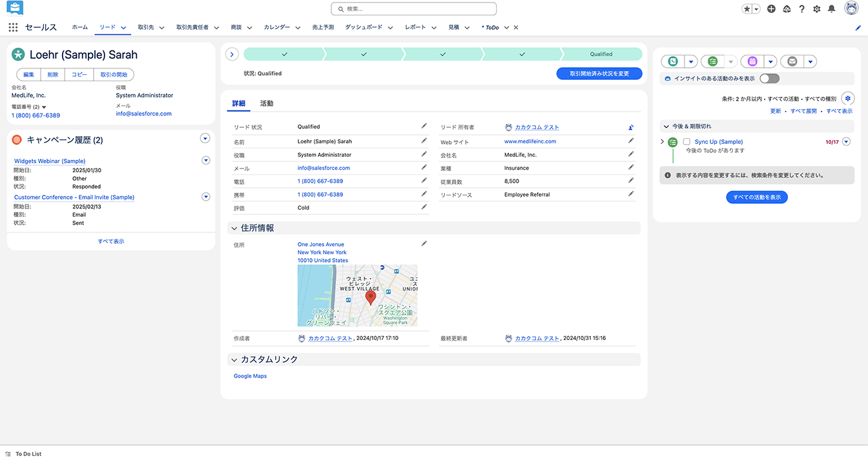Click the new event calendar icon button

752,61
